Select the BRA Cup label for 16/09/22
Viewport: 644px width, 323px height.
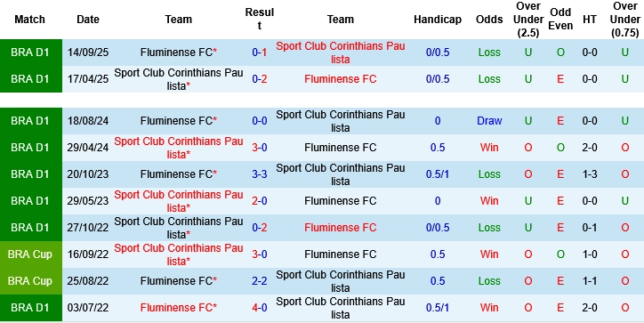pos(30,254)
